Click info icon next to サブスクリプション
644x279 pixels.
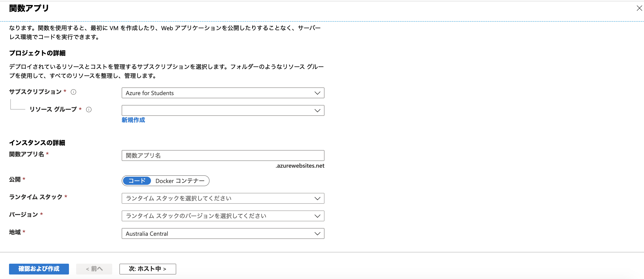click(x=73, y=92)
